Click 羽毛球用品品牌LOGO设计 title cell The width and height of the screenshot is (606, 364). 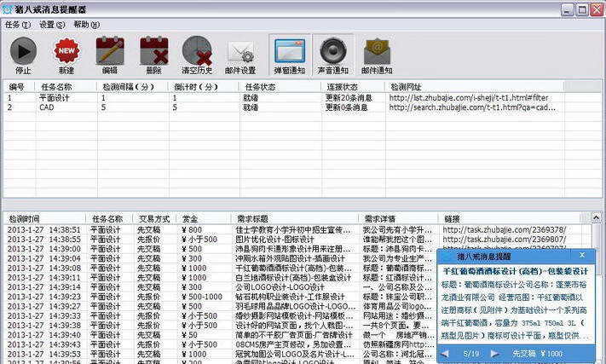click(x=295, y=306)
